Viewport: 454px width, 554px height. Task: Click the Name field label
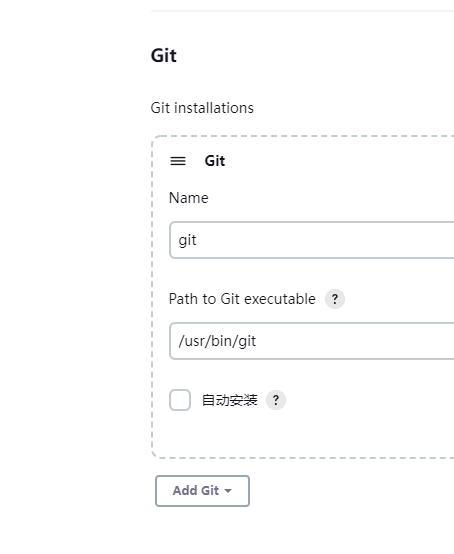(189, 198)
